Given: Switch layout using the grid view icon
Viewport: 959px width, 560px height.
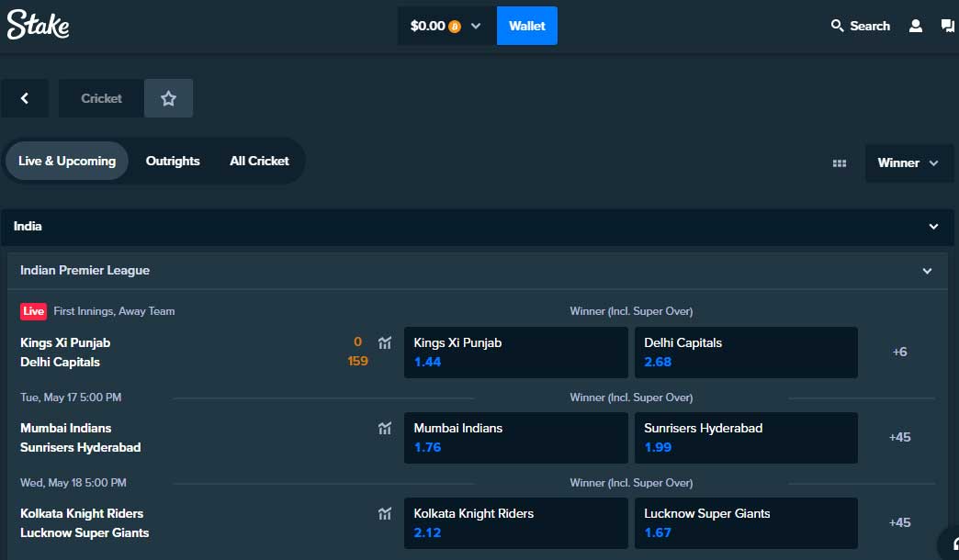Looking at the screenshot, I should (x=840, y=163).
